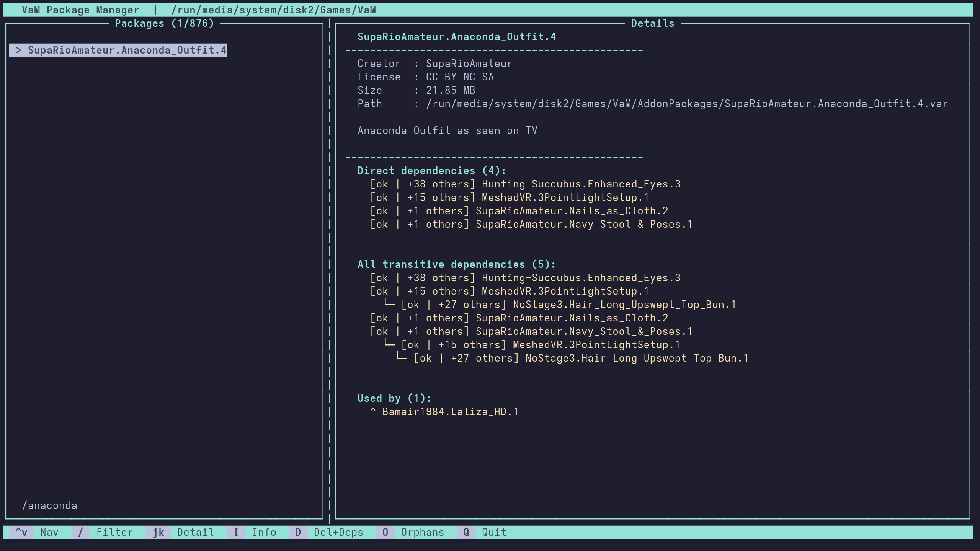Click the Details panel title

(x=652, y=23)
